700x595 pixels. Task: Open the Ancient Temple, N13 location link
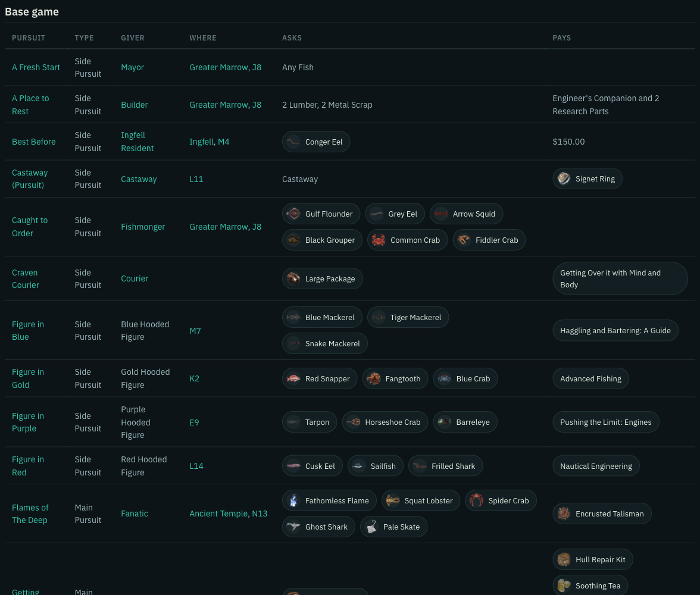[x=228, y=513]
